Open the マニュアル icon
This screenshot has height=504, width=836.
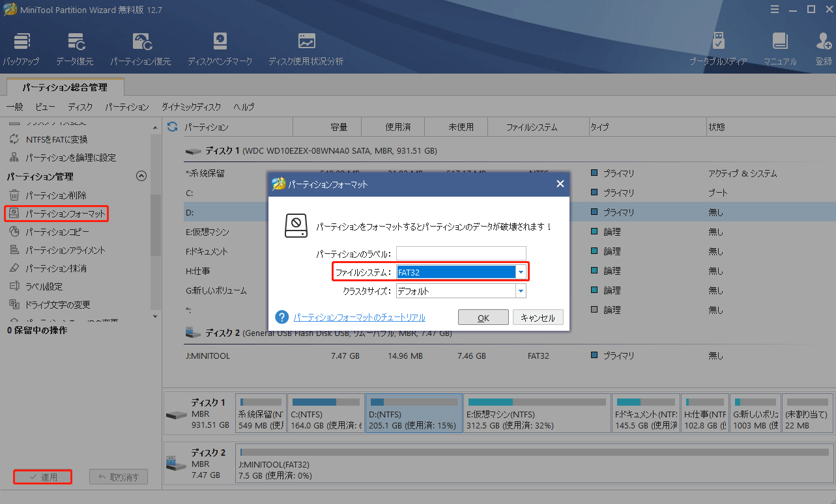coord(780,49)
